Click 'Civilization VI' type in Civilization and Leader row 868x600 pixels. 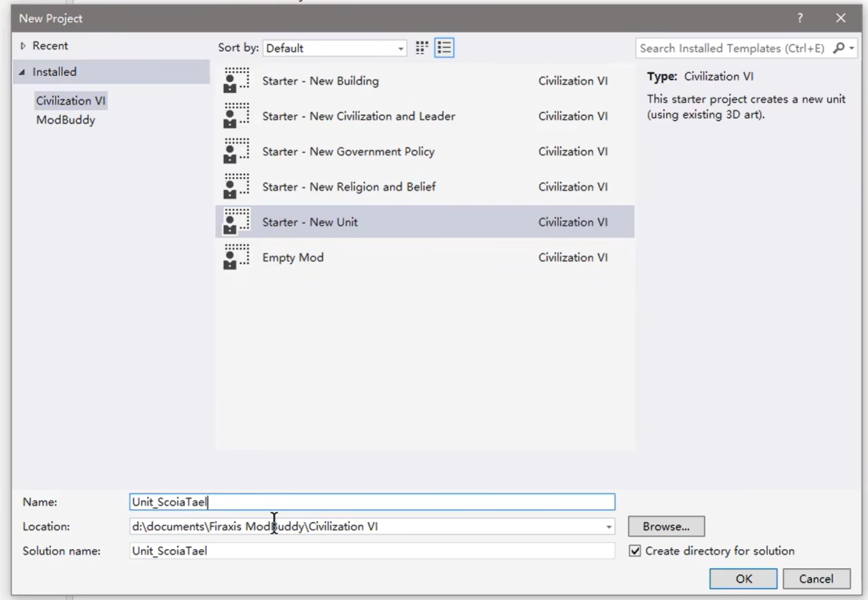(x=573, y=116)
